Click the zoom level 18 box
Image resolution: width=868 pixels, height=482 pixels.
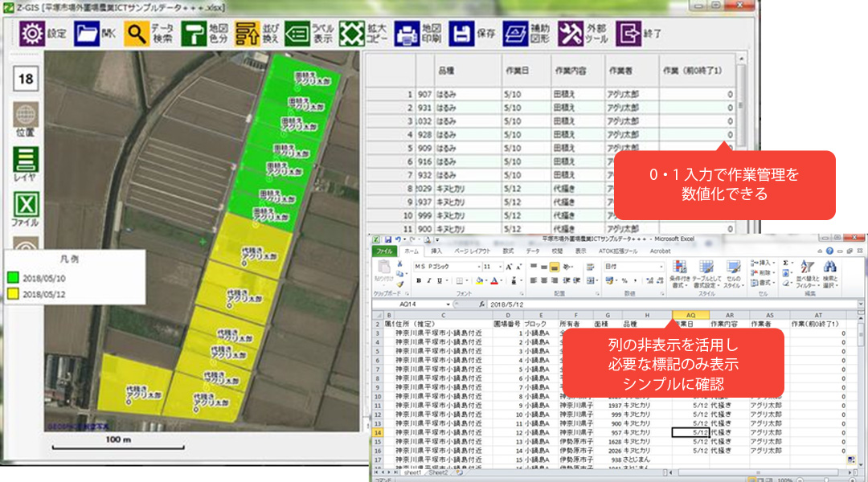click(26, 80)
